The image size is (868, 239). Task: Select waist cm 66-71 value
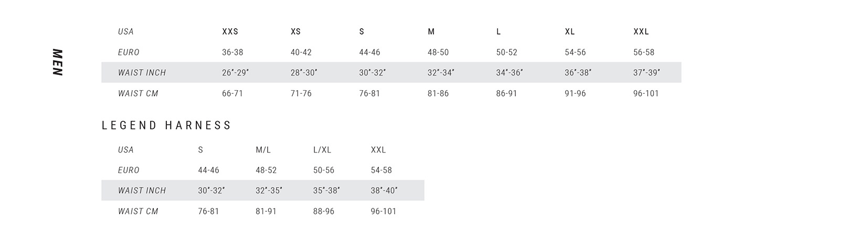click(x=232, y=94)
